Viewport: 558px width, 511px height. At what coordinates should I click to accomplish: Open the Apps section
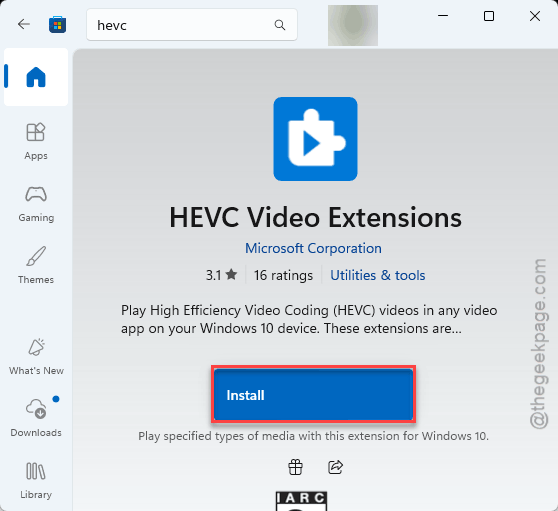36,142
